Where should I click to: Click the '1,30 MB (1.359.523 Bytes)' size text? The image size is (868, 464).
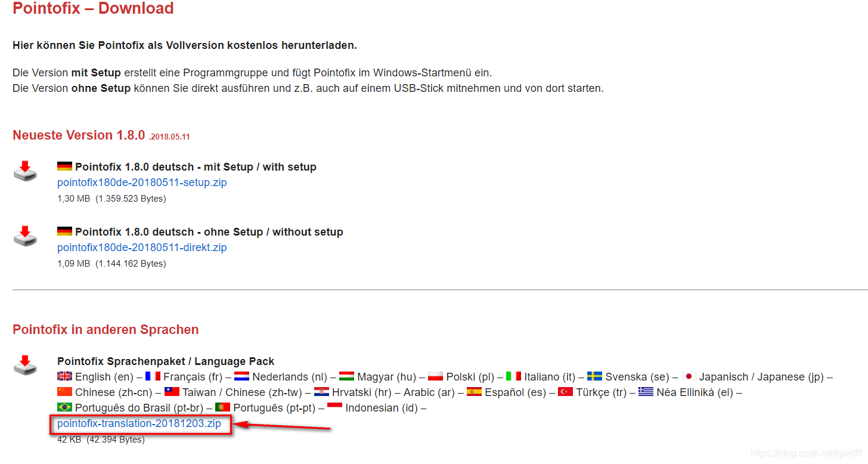click(111, 199)
